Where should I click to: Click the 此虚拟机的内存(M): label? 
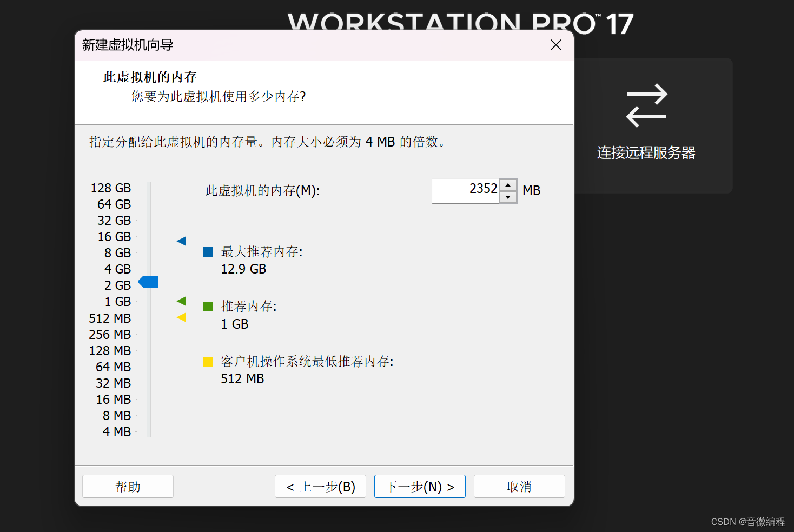[x=263, y=191]
